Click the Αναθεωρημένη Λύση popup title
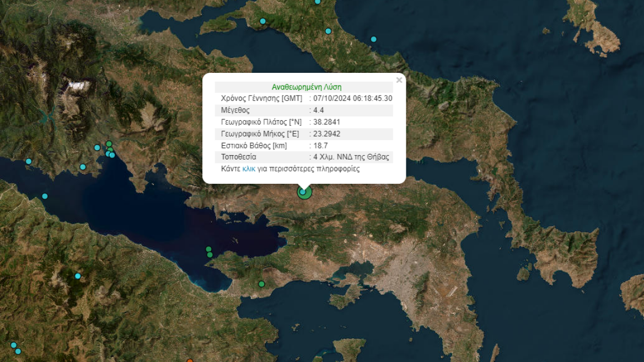The image size is (644, 362). [307, 86]
